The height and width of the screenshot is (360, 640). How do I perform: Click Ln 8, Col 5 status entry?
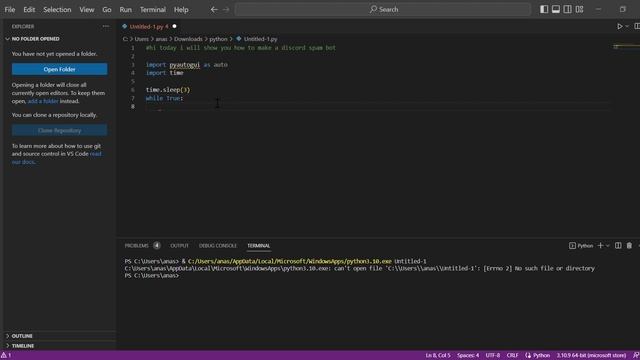(x=438, y=355)
